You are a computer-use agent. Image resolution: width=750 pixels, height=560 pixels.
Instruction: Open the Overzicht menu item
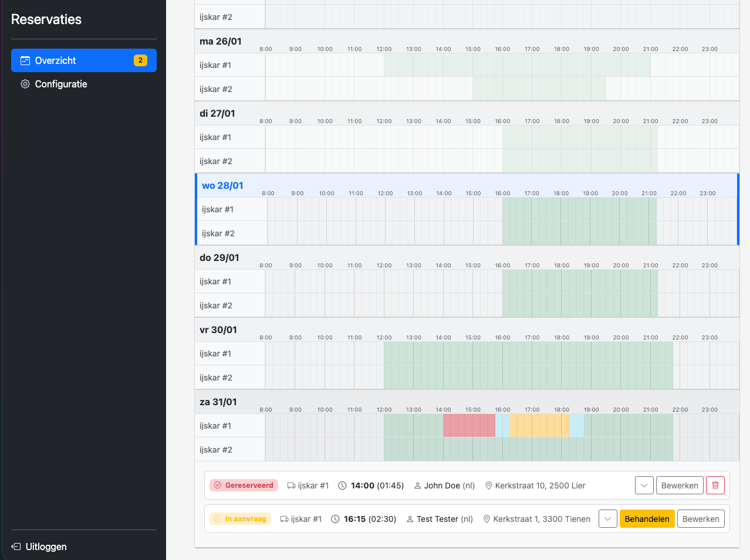[x=84, y=60]
